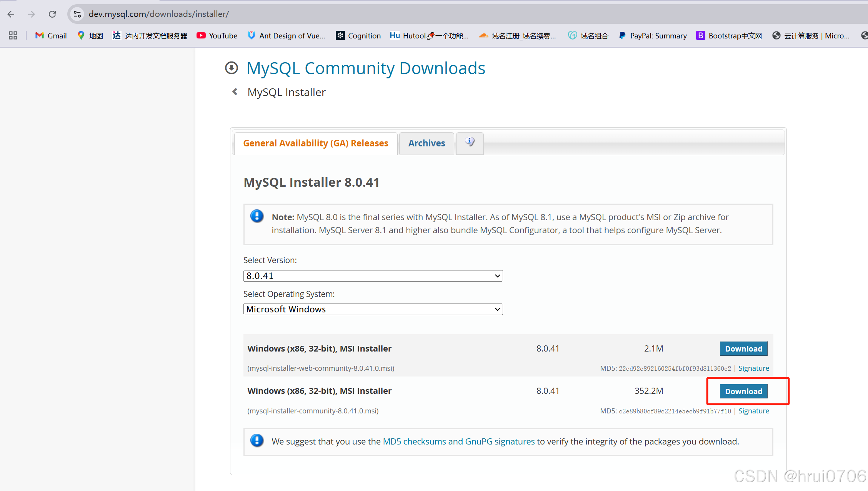868x491 pixels.
Task: Open the 域名注册_域名续费 bookmark
Action: click(x=518, y=36)
